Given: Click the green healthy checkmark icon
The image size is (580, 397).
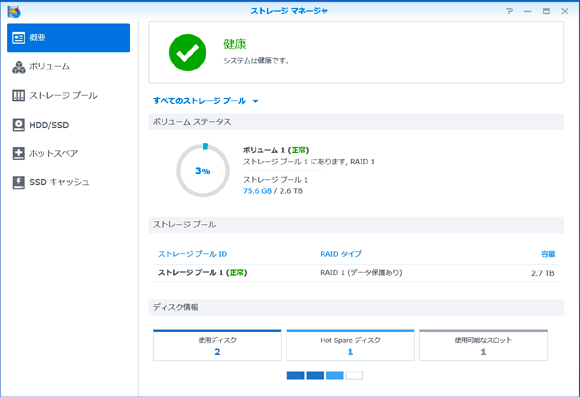Looking at the screenshot, I should coord(188,53).
